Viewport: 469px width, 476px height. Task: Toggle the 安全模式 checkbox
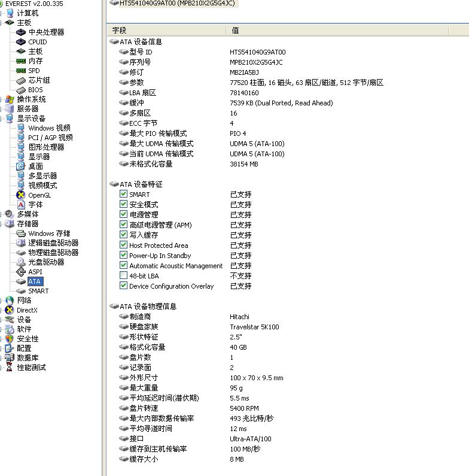pos(123,204)
